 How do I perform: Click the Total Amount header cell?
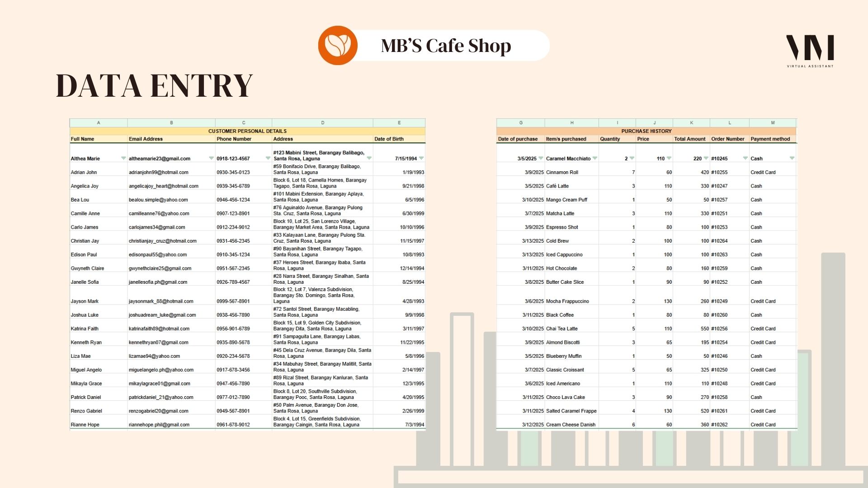click(x=690, y=139)
